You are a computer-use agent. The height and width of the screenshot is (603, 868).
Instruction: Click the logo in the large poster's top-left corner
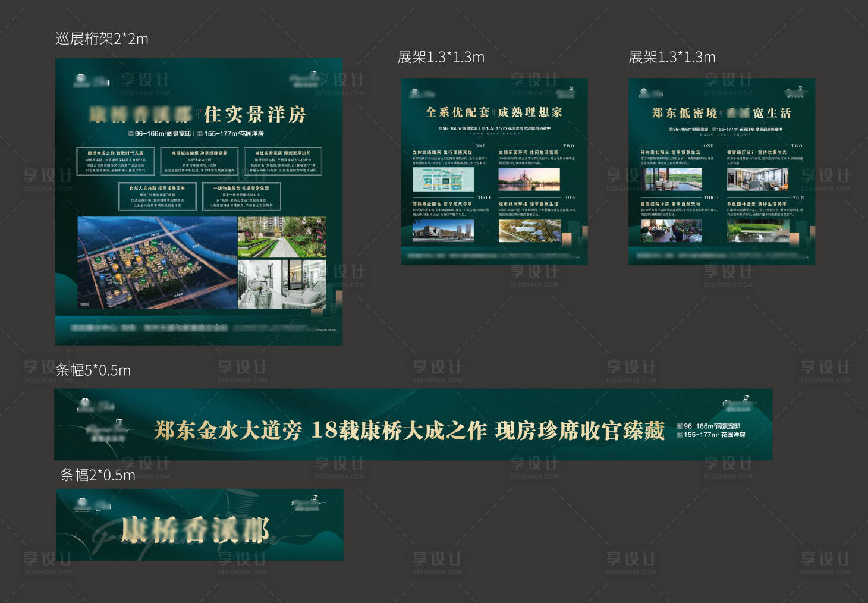(92, 80)
